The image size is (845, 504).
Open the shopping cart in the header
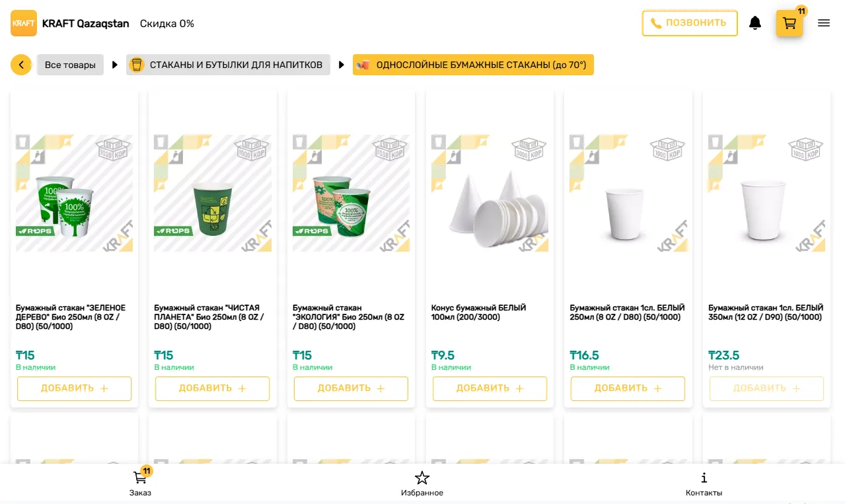point(790,23)
